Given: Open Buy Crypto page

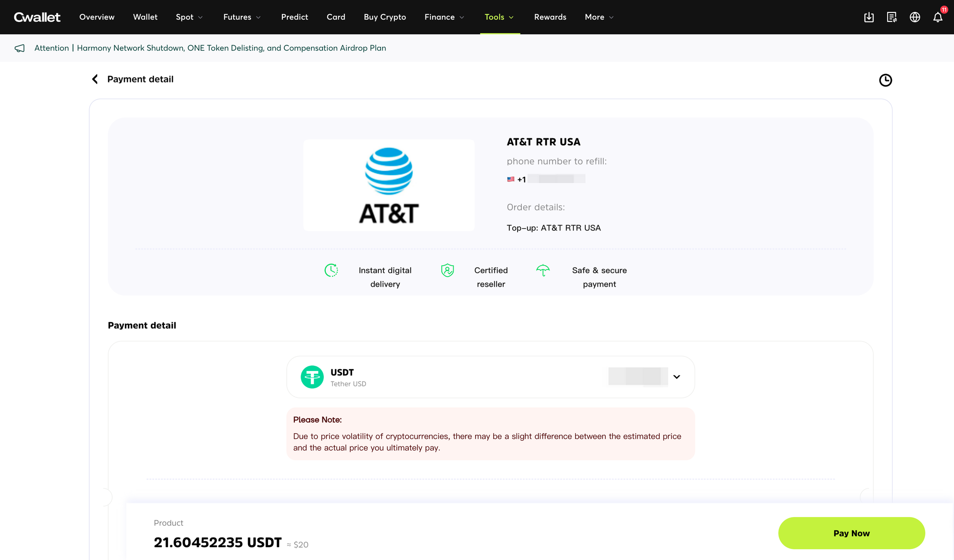Looking at the screenshot, I should [x=385, y=17].
